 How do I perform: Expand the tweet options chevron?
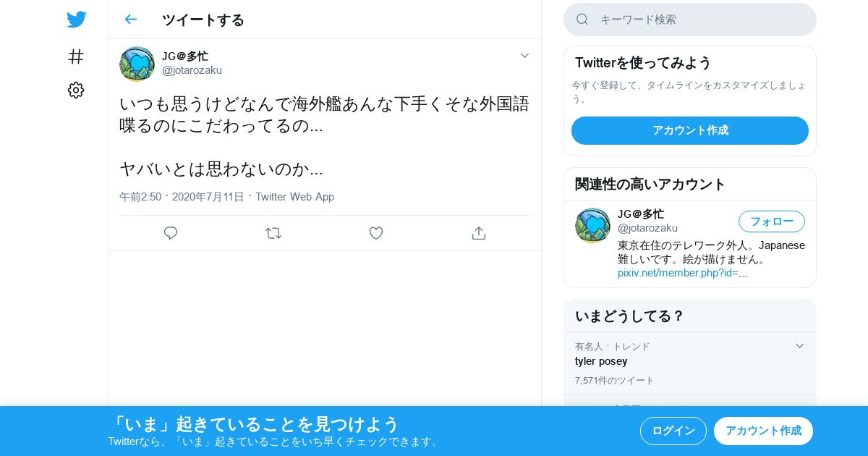(x=525, y=56)
